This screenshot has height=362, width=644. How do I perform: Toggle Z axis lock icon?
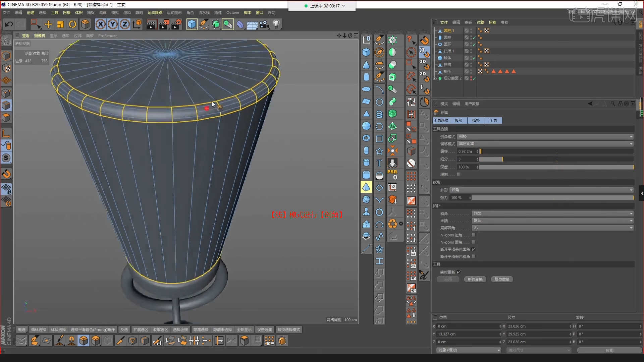pos(125,24)
